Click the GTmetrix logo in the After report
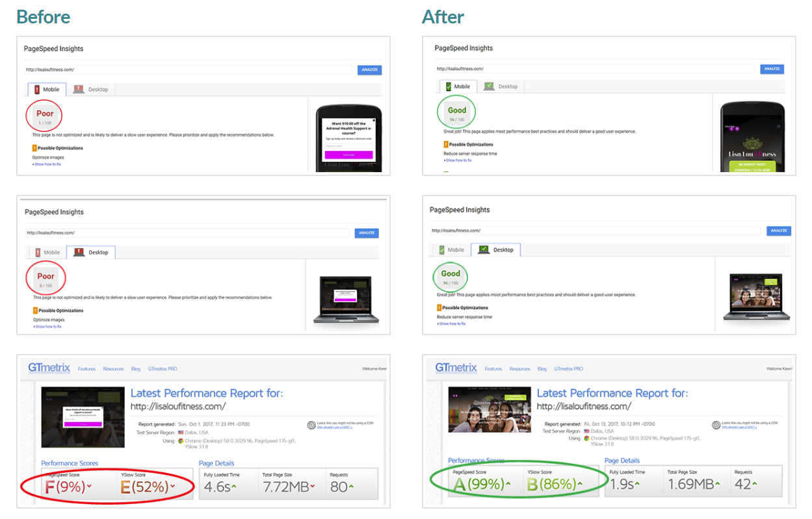The width and height of the screenshot is (812, 519). 456,368
